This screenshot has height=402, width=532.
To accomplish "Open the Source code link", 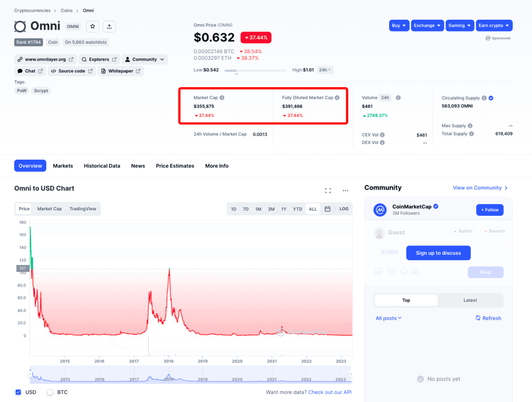I will [71, 71].
